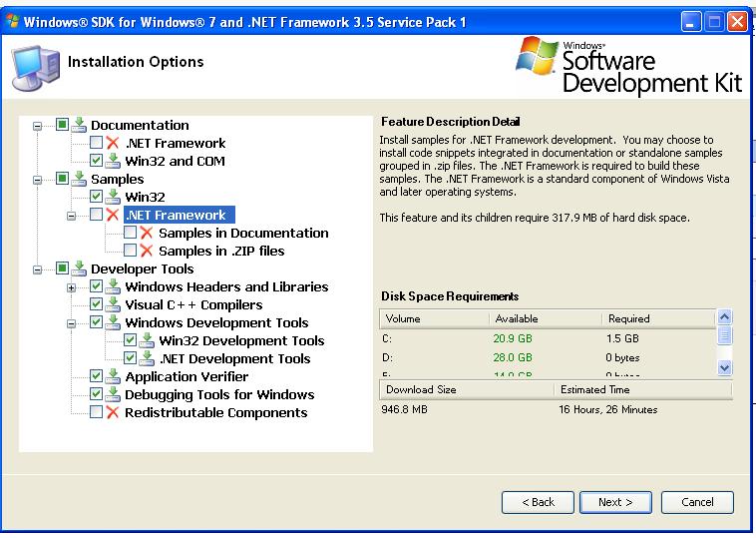Click the install icon beside Application Verifier
The width and height of the screenshot is (756, 538).
click(x=113, y=376)
